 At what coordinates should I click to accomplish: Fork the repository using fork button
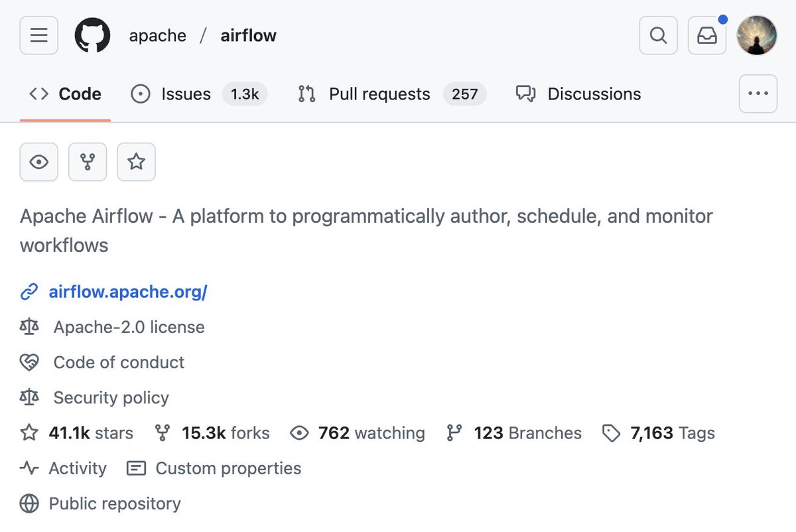click(88, 162)
